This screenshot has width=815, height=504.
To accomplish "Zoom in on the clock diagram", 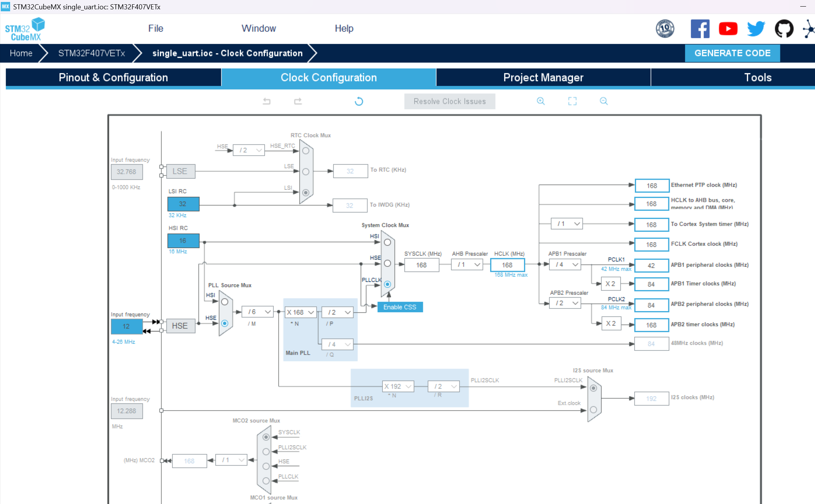I will (540, 101).
